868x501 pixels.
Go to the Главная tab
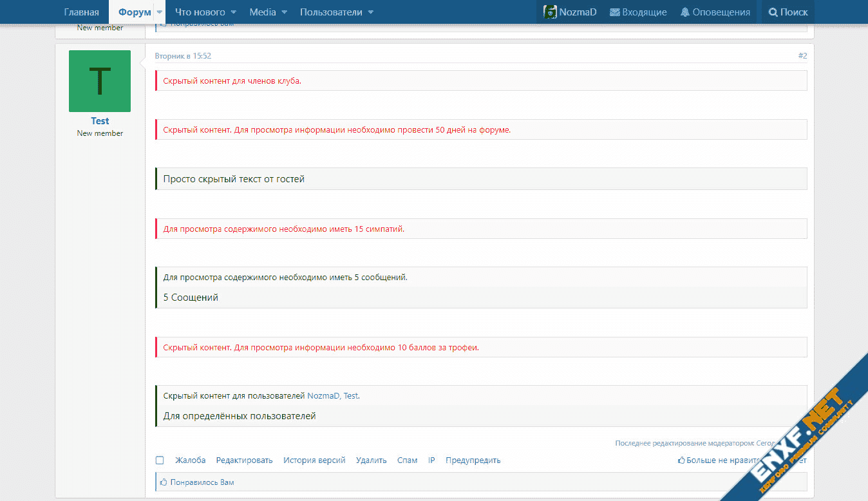point(82,12)
